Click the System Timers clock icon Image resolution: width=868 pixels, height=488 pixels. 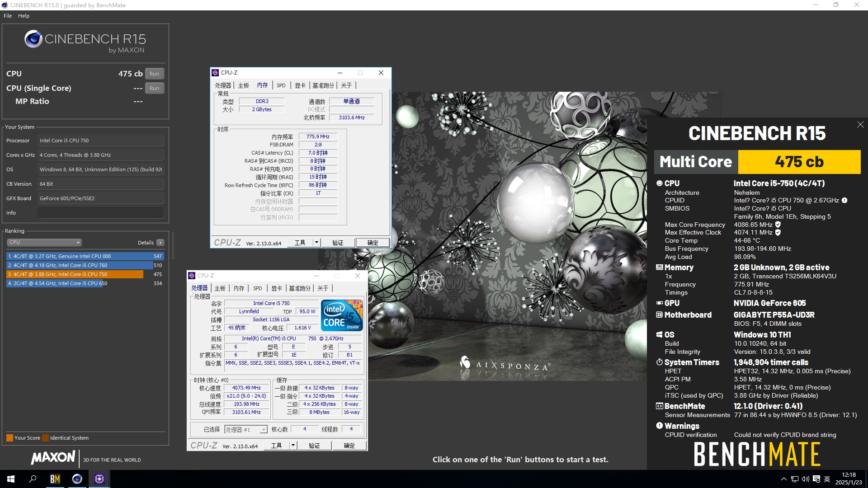click(659, 362)
